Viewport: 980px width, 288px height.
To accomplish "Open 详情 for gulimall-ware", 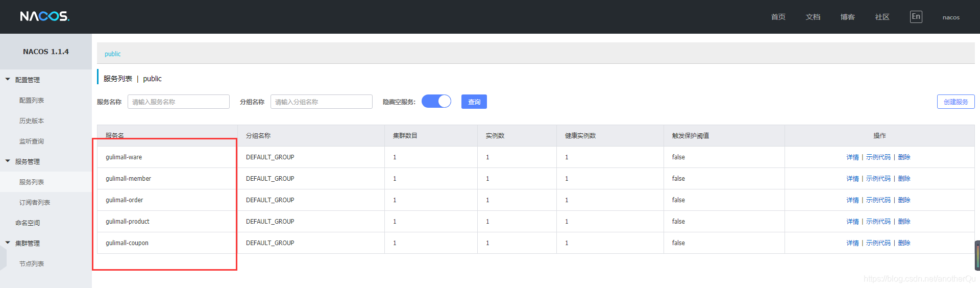I will click(852, 157).
